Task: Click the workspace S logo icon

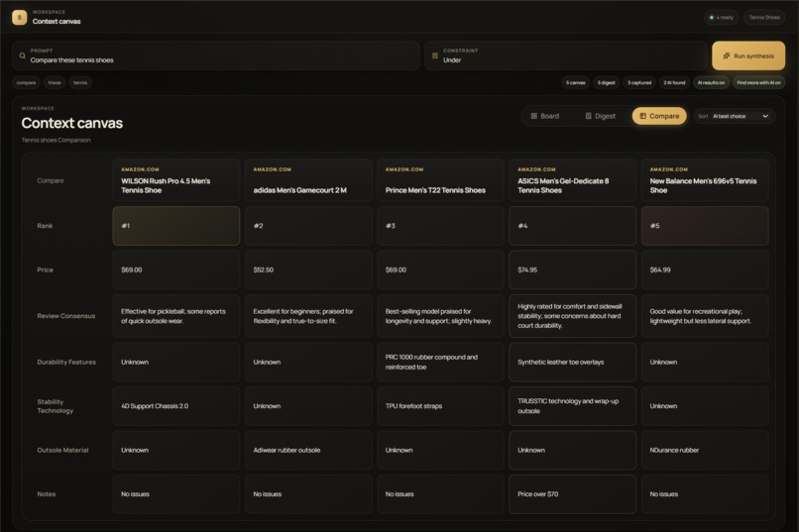Action: point(20,17)
